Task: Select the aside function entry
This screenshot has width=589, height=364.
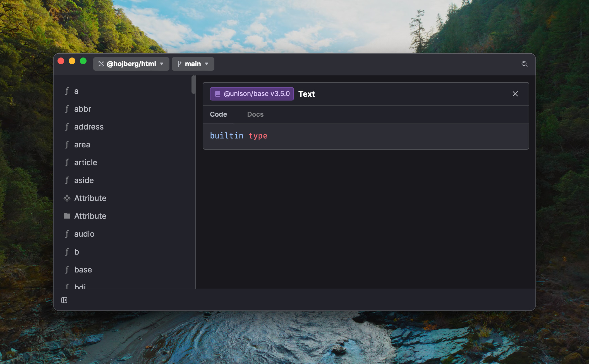Action: [84, 180]
